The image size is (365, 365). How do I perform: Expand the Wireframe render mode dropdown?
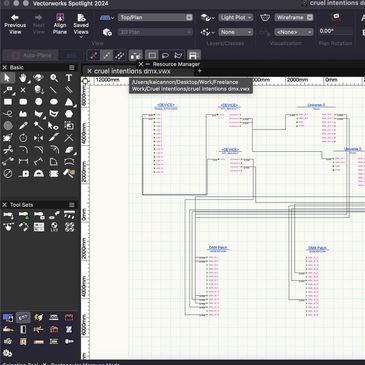(294, 17)
